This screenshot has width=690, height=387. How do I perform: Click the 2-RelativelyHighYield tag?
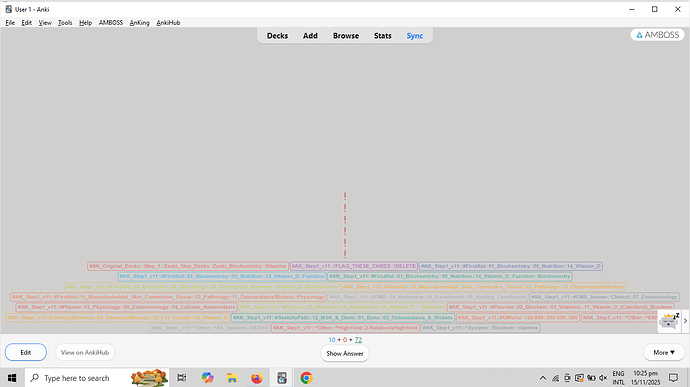tap(345, 328)
